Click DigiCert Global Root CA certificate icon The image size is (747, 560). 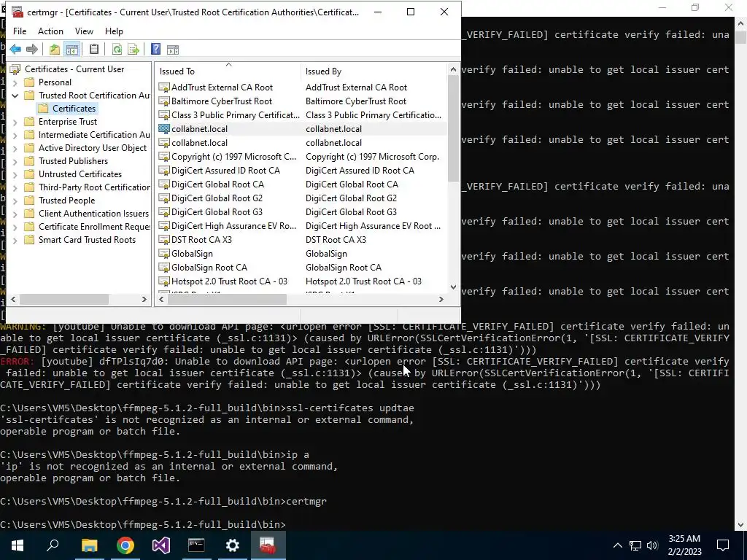tap(164, 184)
